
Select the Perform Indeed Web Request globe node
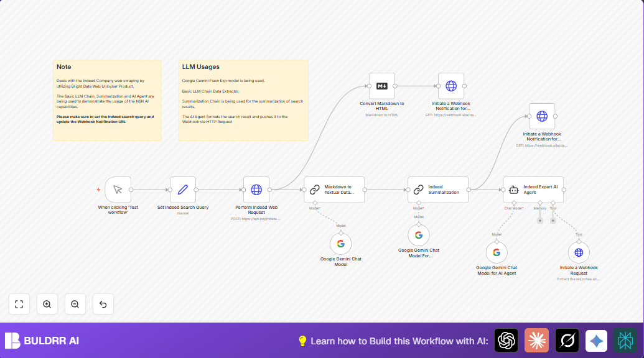pos(256,190)
